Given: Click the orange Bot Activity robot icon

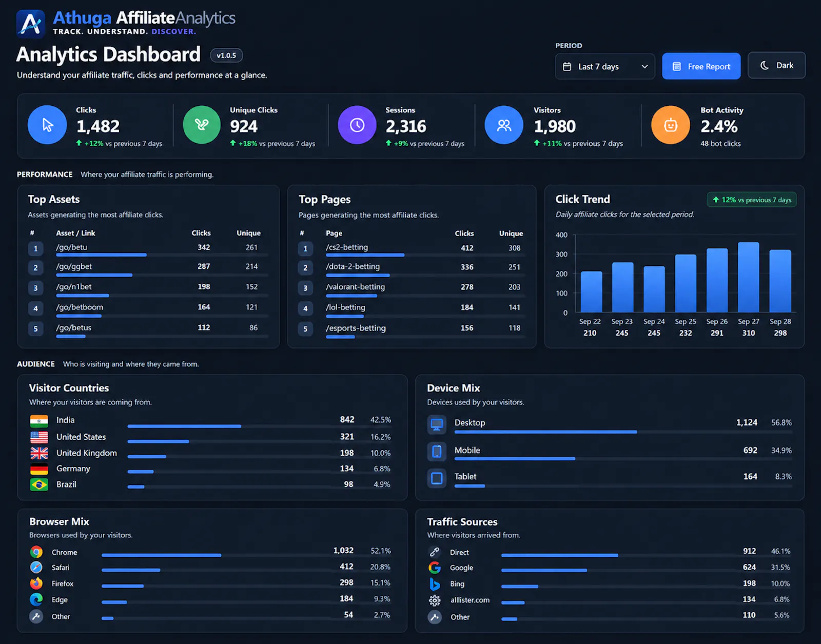Looking at the screenshot, I should pos(671,125).
